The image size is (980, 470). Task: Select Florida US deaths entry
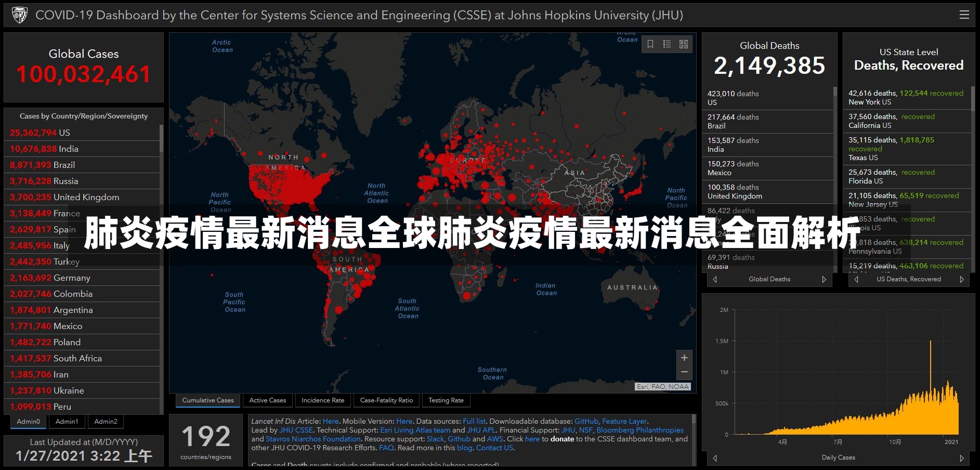(x=907, y=177)
